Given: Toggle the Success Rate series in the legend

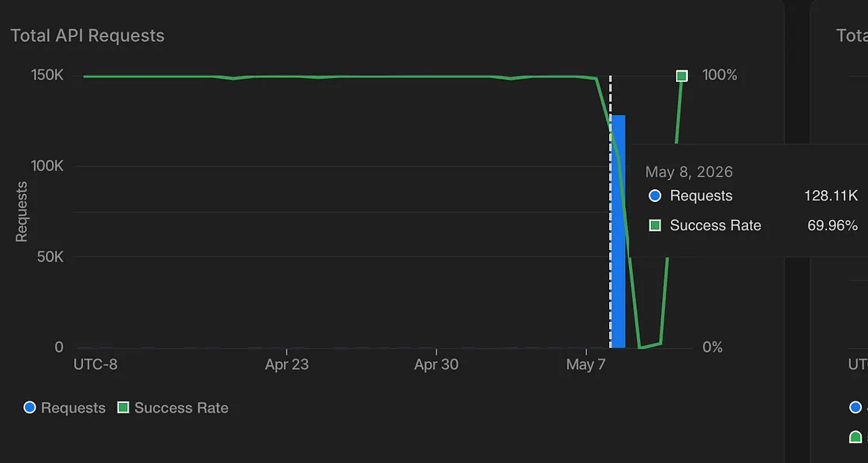Looking at the screenshot, I should pos(173,409).
